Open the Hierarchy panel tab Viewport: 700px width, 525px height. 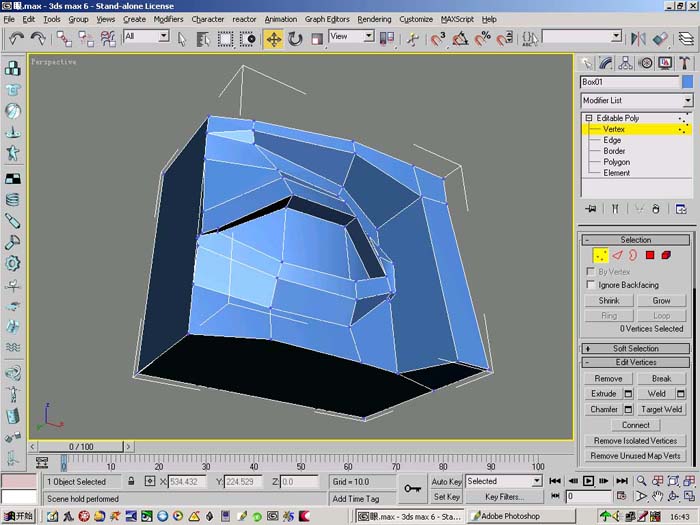click(625, 63)
